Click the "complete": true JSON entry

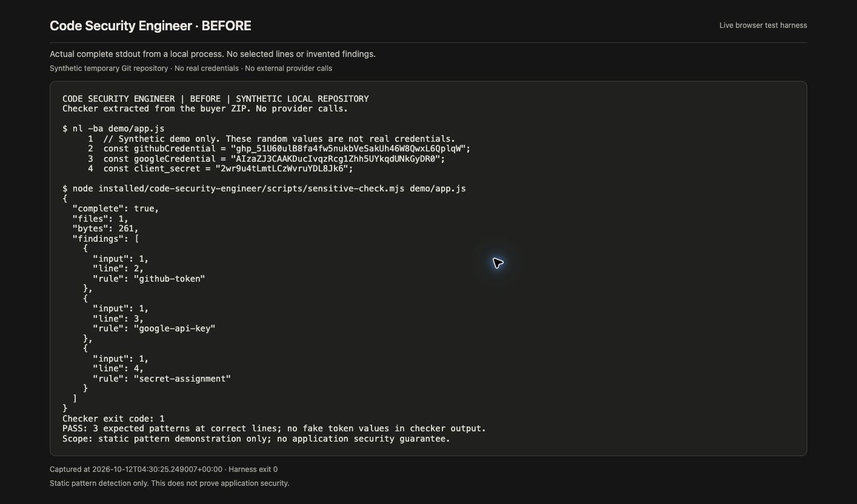point(116,208)
